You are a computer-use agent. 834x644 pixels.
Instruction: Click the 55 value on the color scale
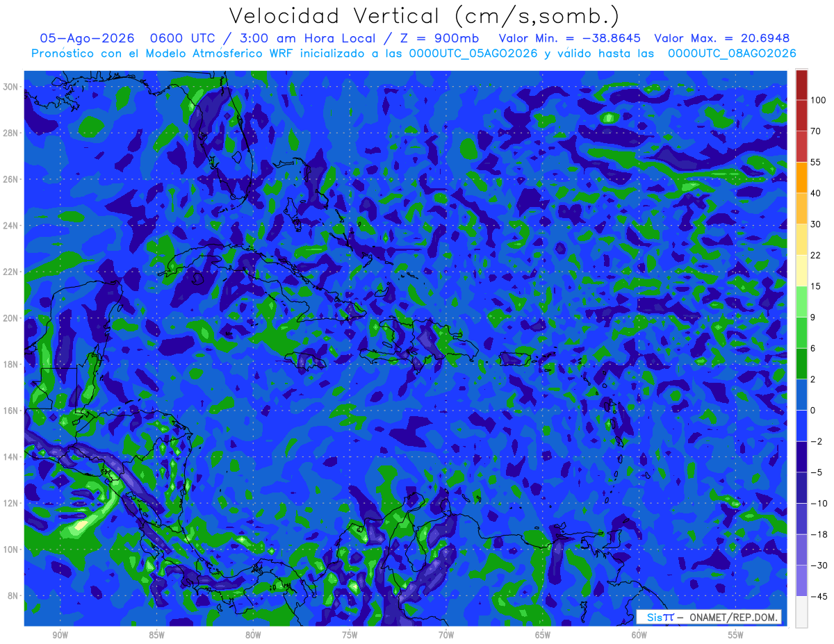(816, 162)
